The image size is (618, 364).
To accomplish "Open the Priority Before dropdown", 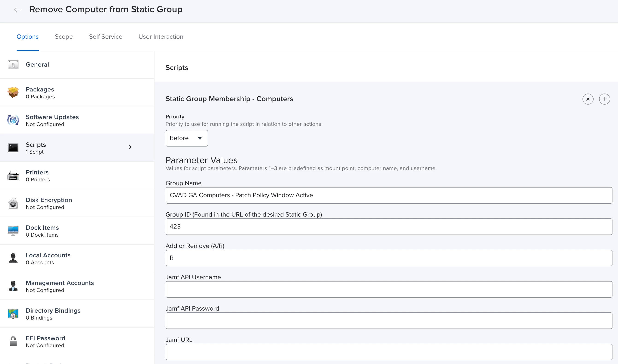I will tap(187, 138).
